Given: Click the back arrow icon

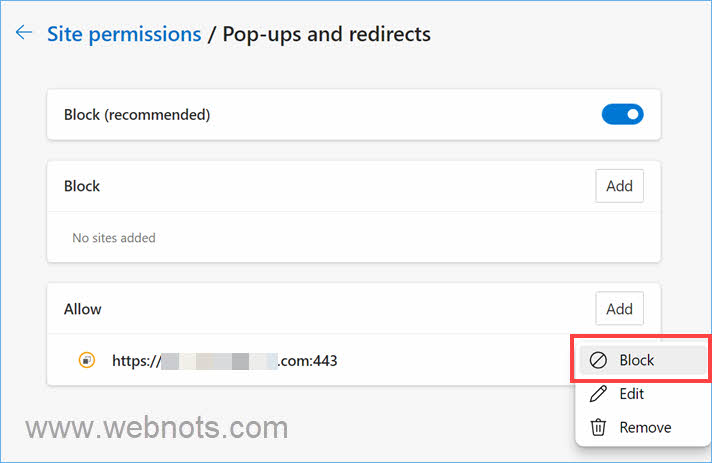Looking at the screenshot, I should pyautogui.click(x=24, y=33).
